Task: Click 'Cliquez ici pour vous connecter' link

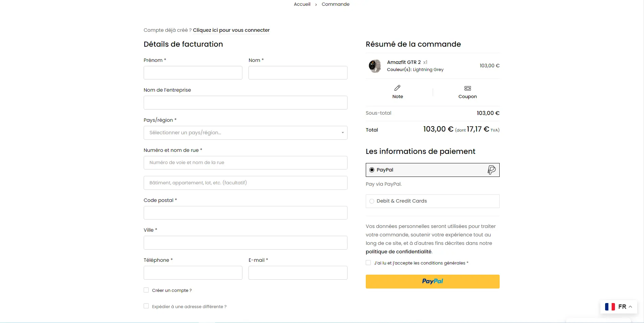Action: point(231,30)
